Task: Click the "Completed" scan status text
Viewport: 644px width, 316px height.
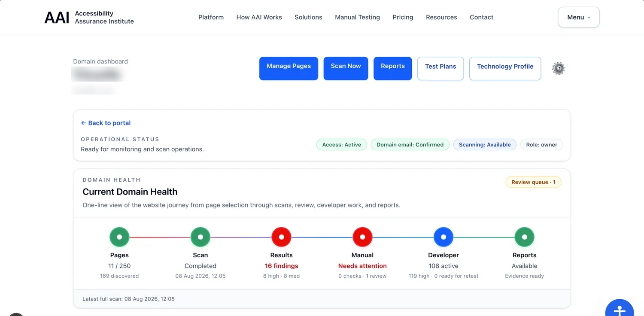Action: [x=200, y=266]
